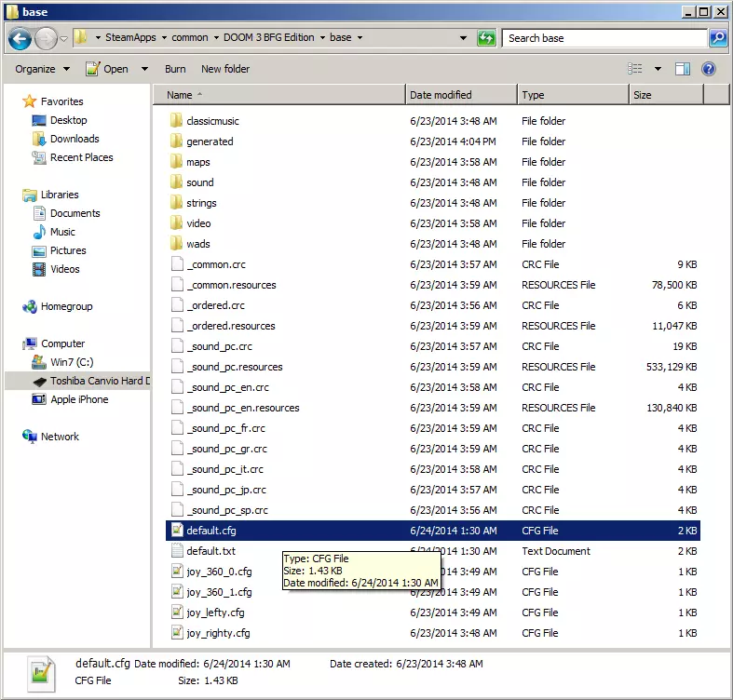The width and height of the screenshot is (733, 700).
Task: Select the joy_360_1.cfg file icon
Action: click(x=177, y=592)
